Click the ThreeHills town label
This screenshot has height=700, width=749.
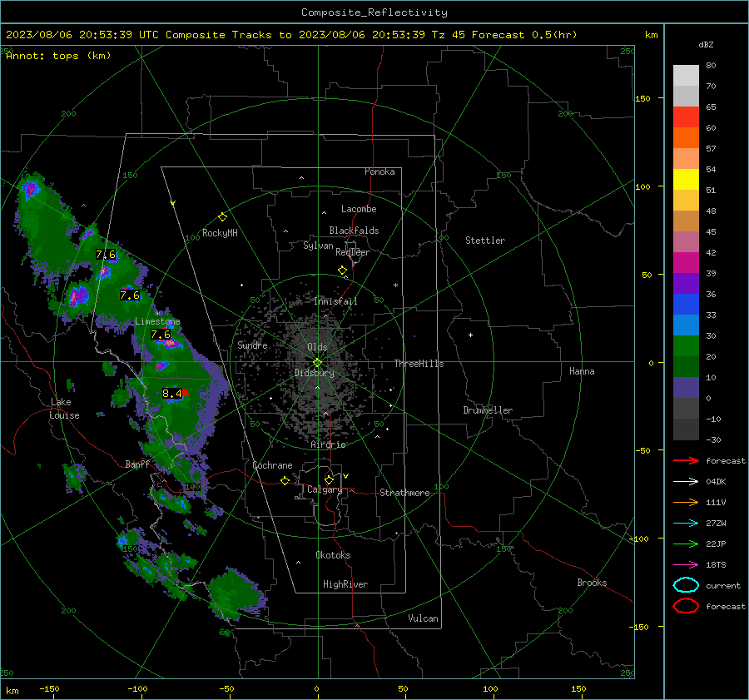[x=419, y=364]
